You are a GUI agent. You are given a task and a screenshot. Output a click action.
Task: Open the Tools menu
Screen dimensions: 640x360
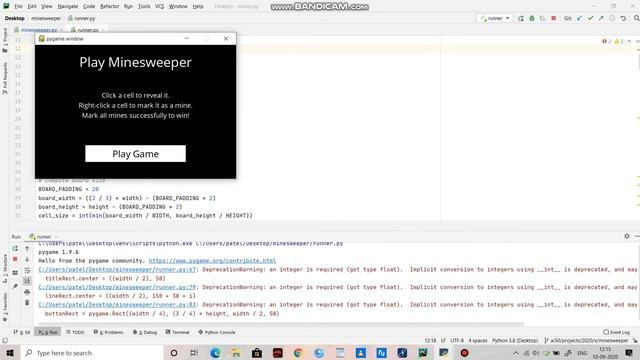point(144,7)
